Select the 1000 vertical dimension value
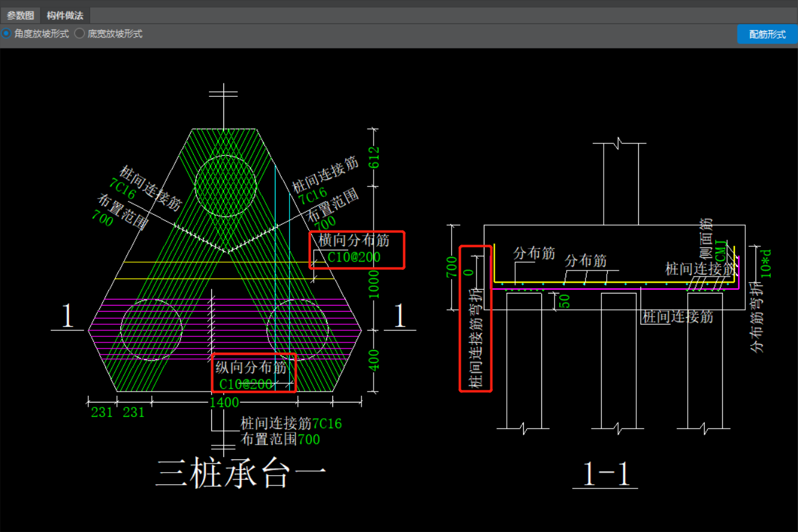The height and width of the screenshot is (532, 798). tap(374, 283)
